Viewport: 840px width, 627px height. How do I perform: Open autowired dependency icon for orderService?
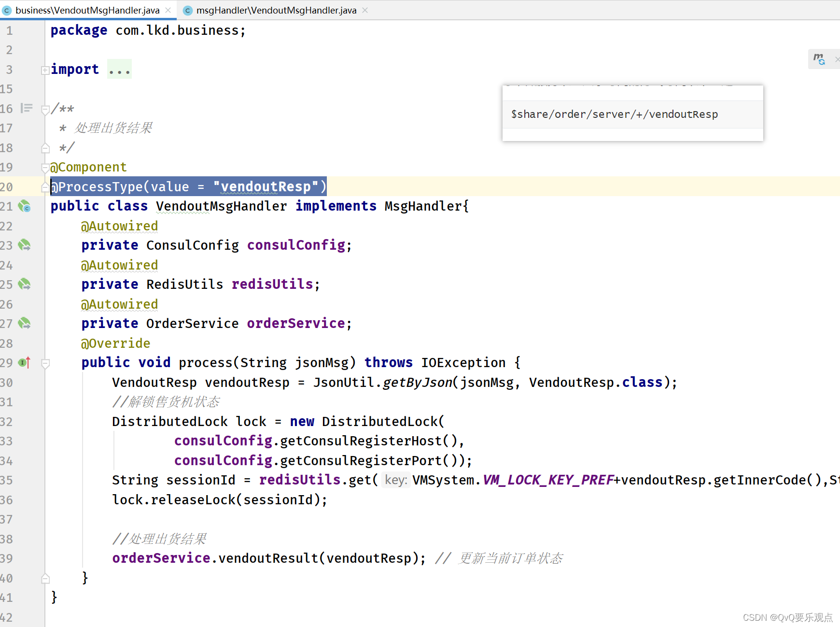[x=24, y=324]
